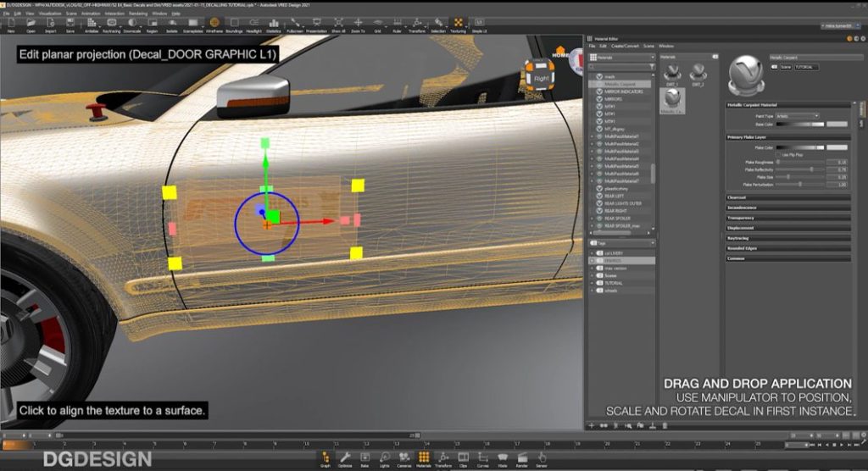This screenshot has width=868, height=471.
Task: Open the Materials module in bottom bar
Action: (424, 459)
